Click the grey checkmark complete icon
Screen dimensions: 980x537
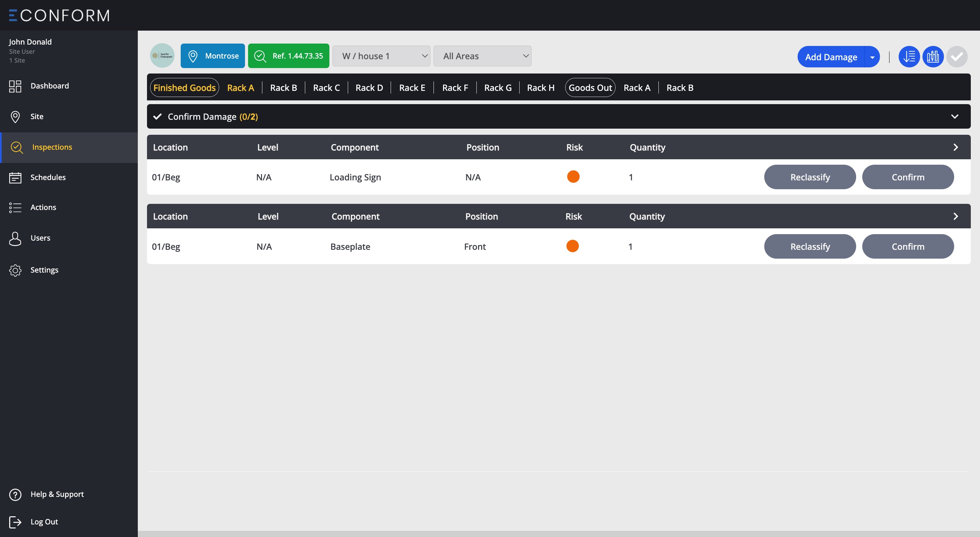tap(957, 57)
